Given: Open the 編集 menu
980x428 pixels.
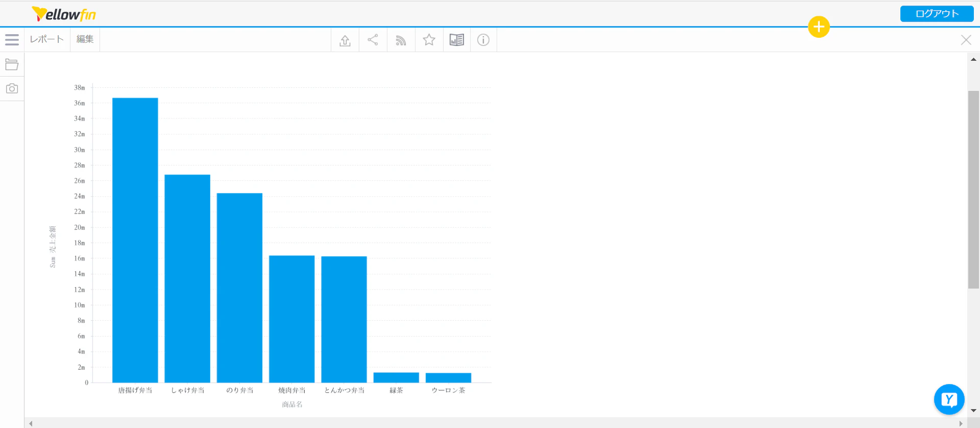Looking at the screenshot, I should 85,39.
